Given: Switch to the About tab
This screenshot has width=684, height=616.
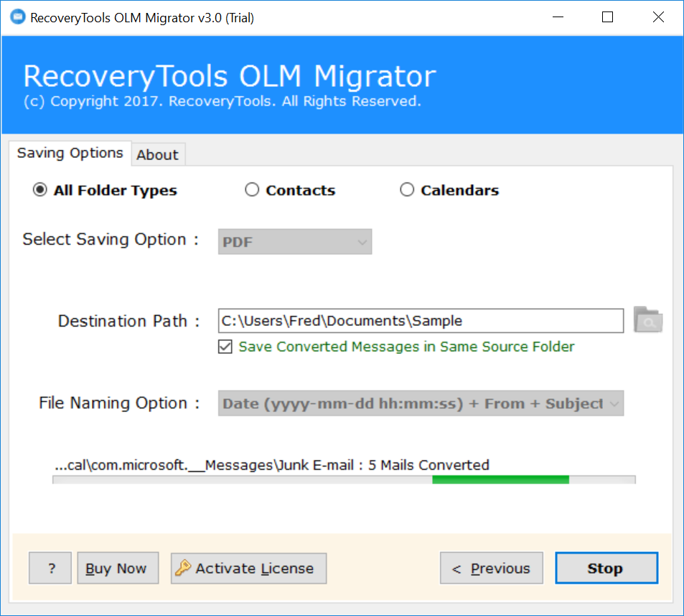Looking at the screenshot, I should (157, 155).
